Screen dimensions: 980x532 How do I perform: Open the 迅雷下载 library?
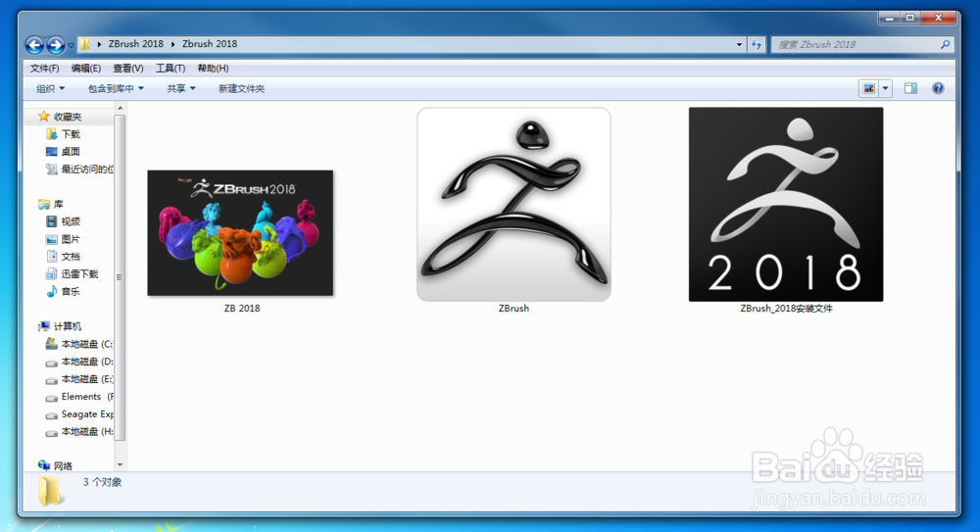pyautogui.click(x=79, y=274)
